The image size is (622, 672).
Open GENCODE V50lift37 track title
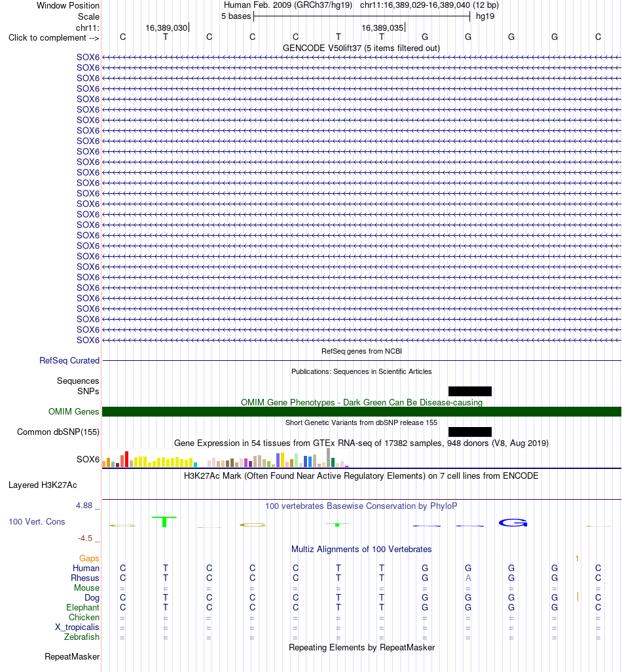click(361, 48)
